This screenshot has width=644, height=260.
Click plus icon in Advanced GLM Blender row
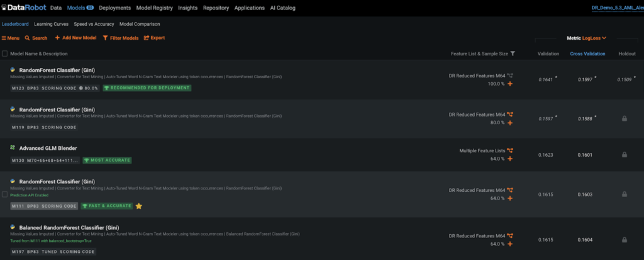click(x=510, y=159)
